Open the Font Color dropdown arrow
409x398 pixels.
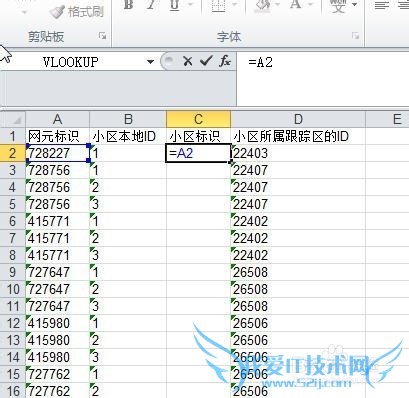tap(310, 5)
